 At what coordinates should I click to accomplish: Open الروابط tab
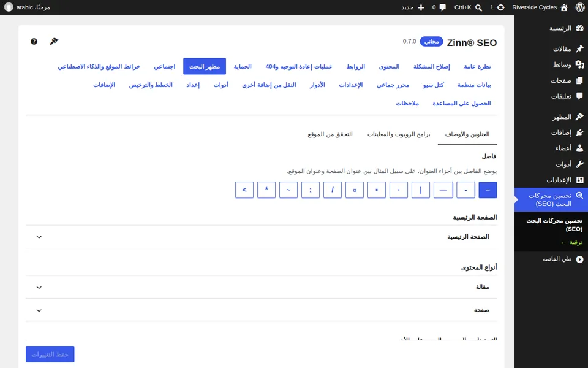coord(355,66)
